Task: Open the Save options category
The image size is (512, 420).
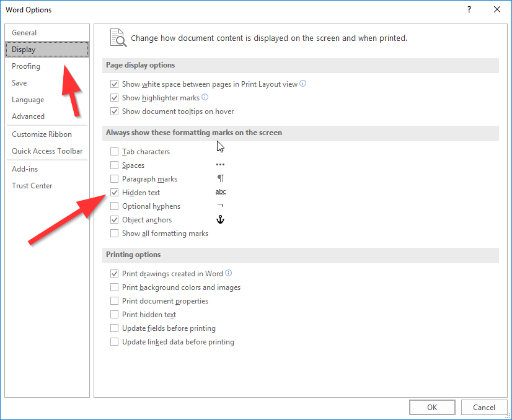Action: (x=47, y=83)
